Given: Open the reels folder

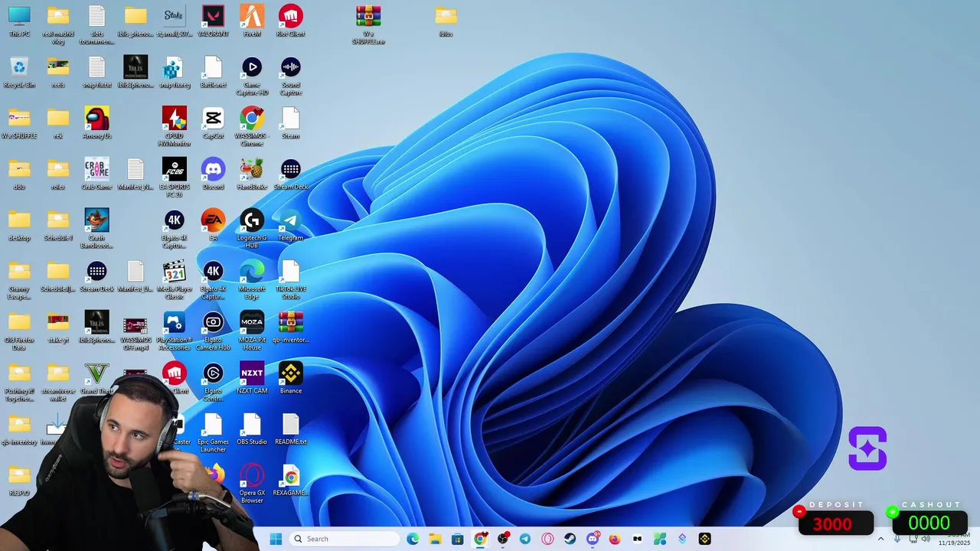Looking at the screenshot, I should click(58, 71).
